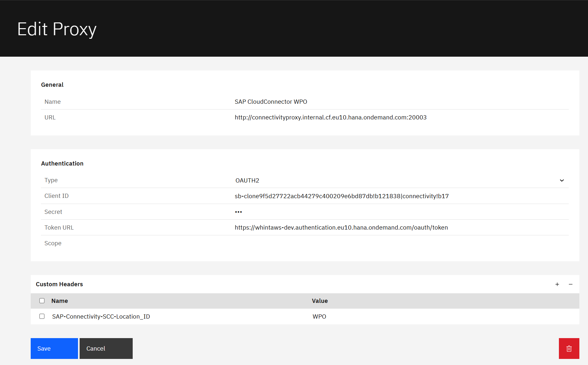The width and height of the screenshot is (588, 365).
Task: Edit the proxy URL field
Action: pos(400,118)
